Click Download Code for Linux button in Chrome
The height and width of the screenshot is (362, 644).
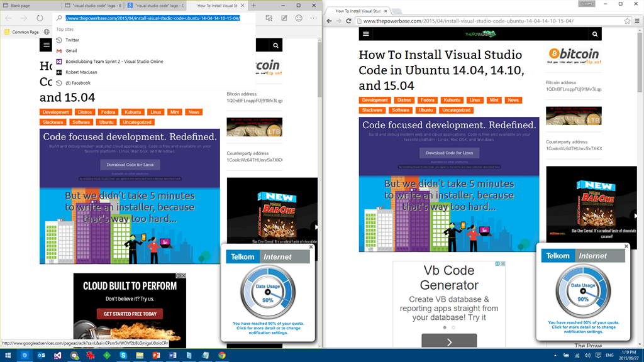click(449, 153)
